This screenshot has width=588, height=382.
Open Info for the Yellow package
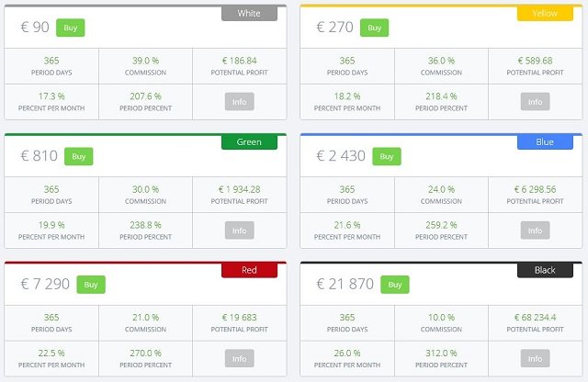pos(535,102)
